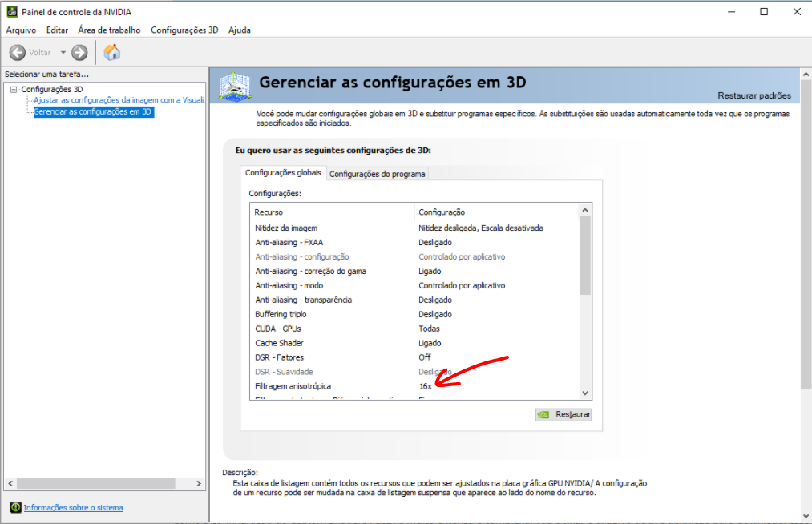Click the Recurso column header
The height and width of the screenshot is (524, 812).
click(x=333, y=212)
